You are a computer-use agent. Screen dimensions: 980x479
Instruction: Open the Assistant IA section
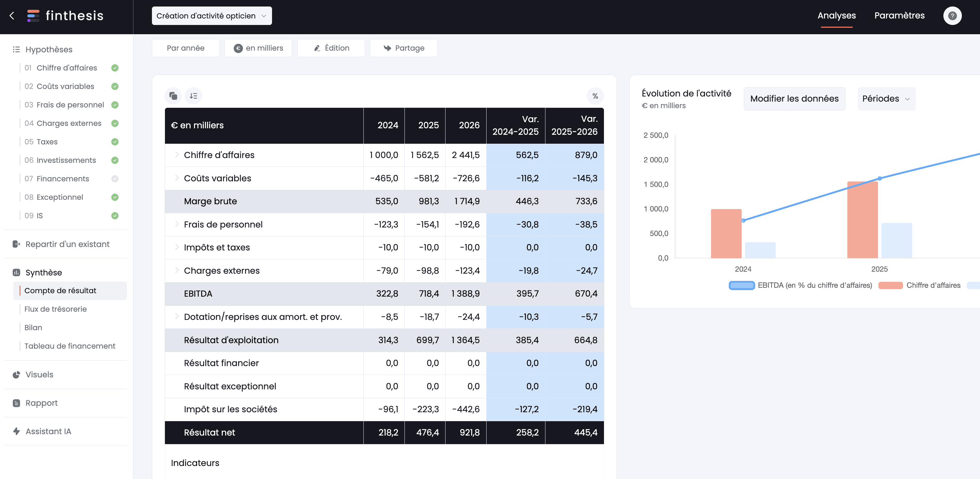click(x=48, y=431)
